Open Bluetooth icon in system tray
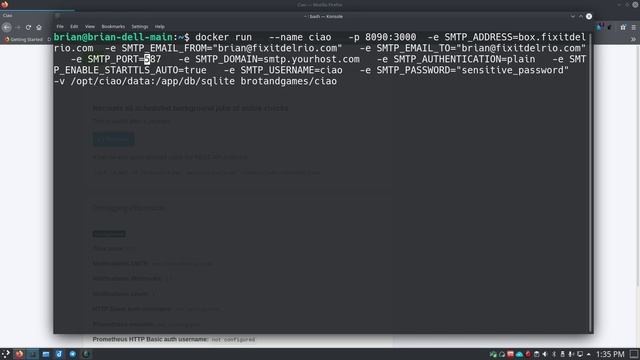Viewport: 640px width, 360px height. tap(554, 354)
